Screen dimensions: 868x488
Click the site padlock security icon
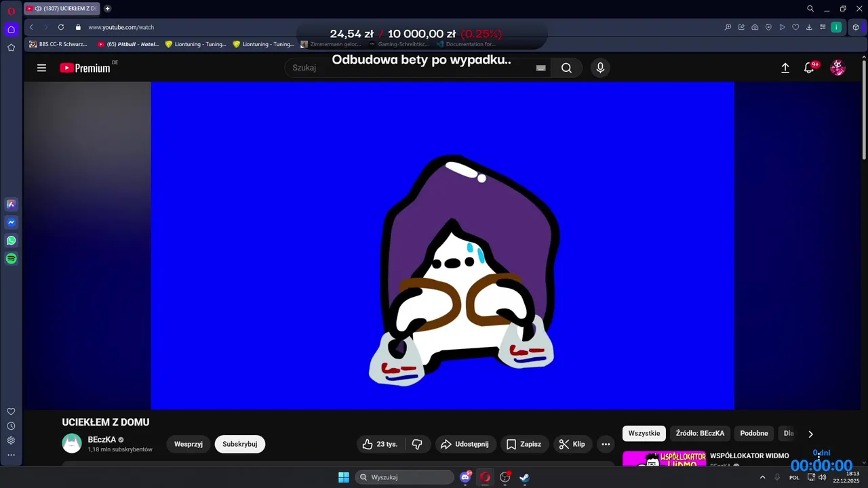coord(78,27)
